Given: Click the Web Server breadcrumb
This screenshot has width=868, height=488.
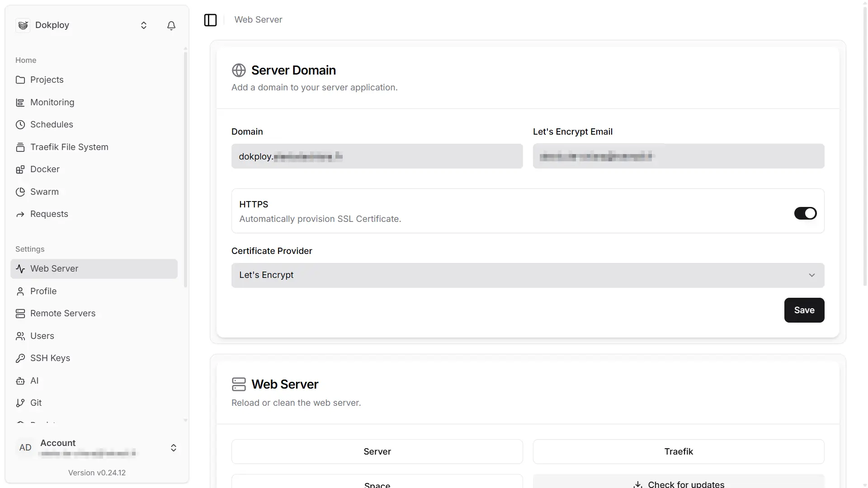Looking at the screenshot, I should pos(258,20).
